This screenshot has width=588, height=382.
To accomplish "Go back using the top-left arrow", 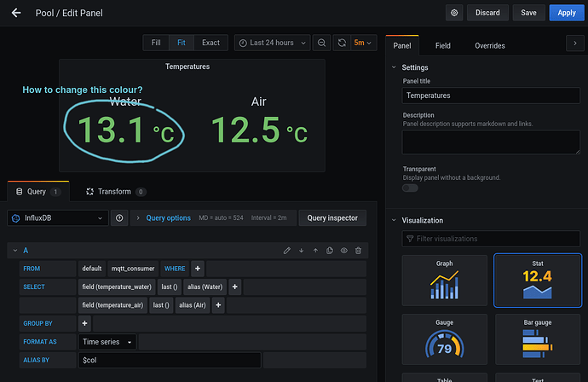I will [x=15, y=13].
